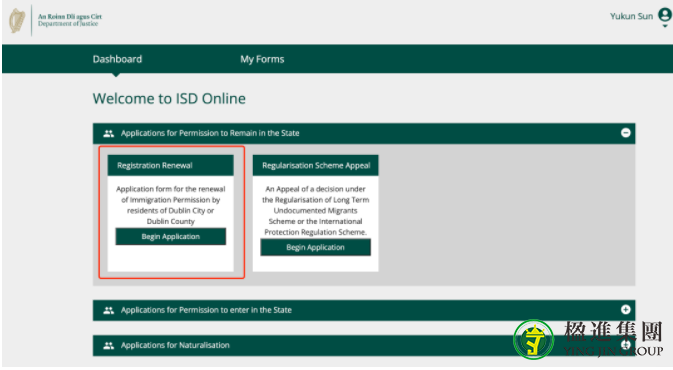Click the people icon beside Permission to Remain
The width and height of the screenshot is (673, 370).
pyautogui.click(x=109, y=133)
